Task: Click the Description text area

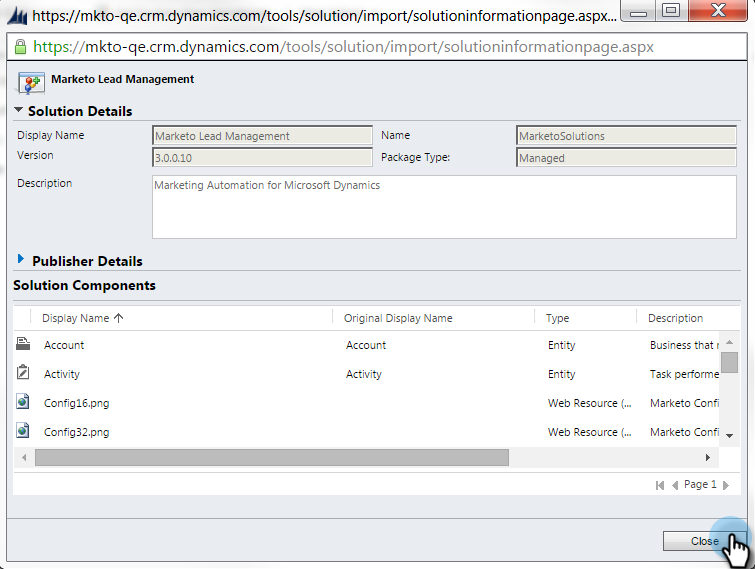Action: (444, 207)
